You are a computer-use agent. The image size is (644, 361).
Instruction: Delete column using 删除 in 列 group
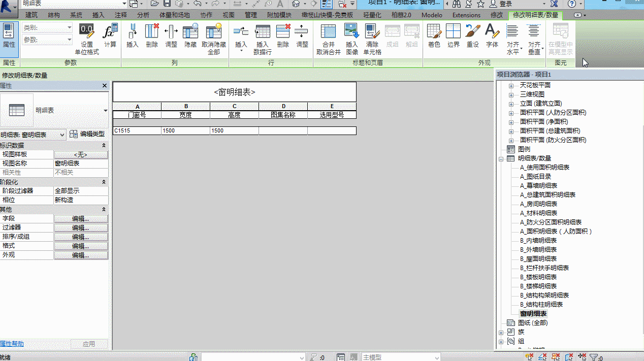pos(152,36)
